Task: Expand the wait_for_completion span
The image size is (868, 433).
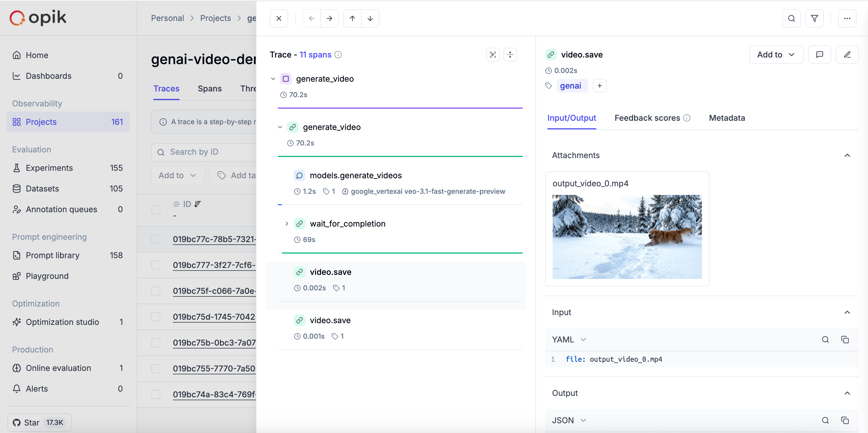Action: click(287, 224)
